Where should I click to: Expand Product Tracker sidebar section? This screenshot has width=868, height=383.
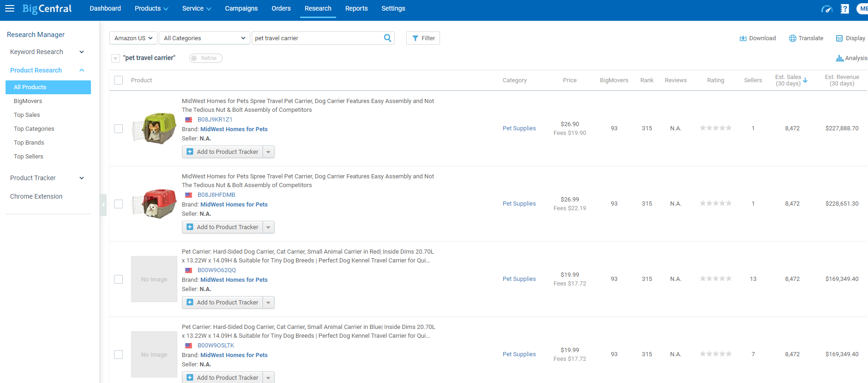(x=47, y=178)
